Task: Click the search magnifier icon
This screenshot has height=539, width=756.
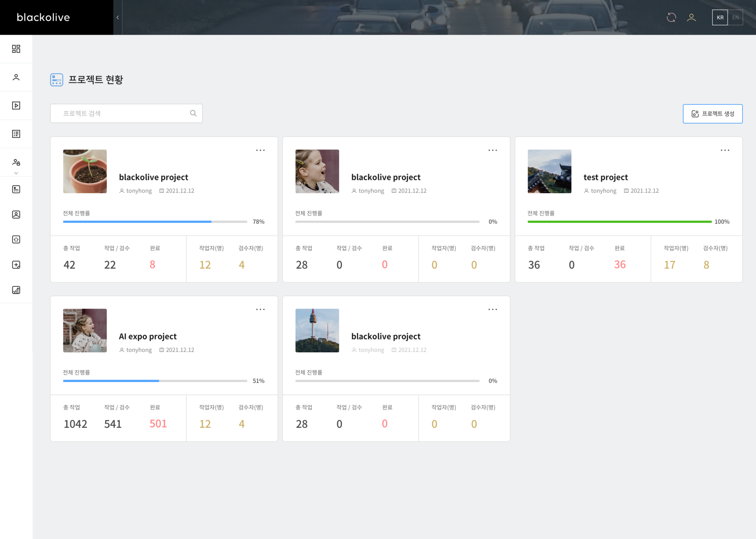Action: click(x=193, y=113)
